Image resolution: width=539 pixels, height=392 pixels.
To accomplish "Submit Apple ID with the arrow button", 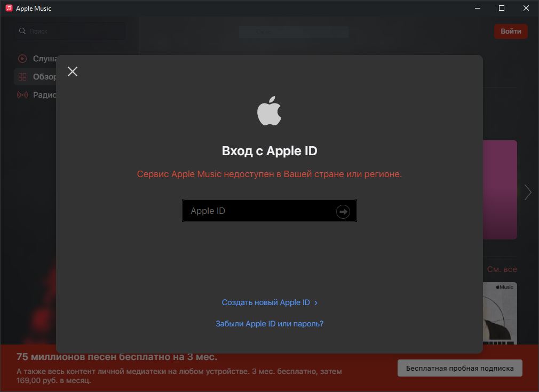I will (343, 212).
